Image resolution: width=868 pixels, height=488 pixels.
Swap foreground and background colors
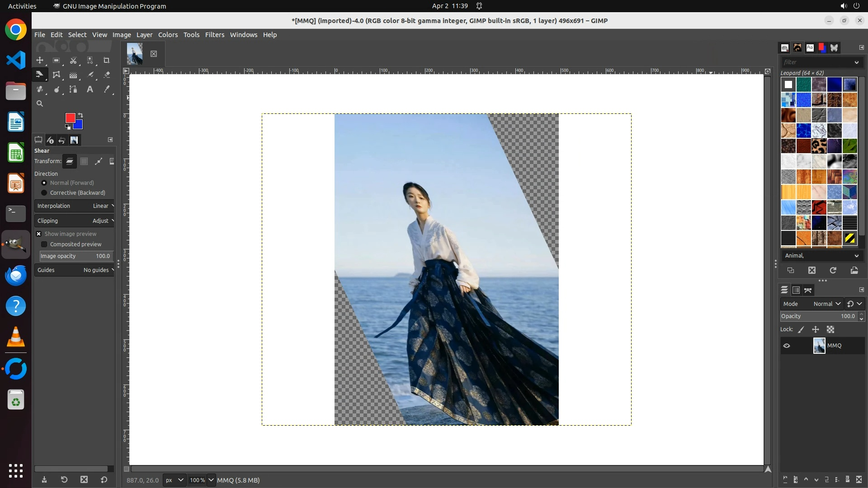pos(80,115)
